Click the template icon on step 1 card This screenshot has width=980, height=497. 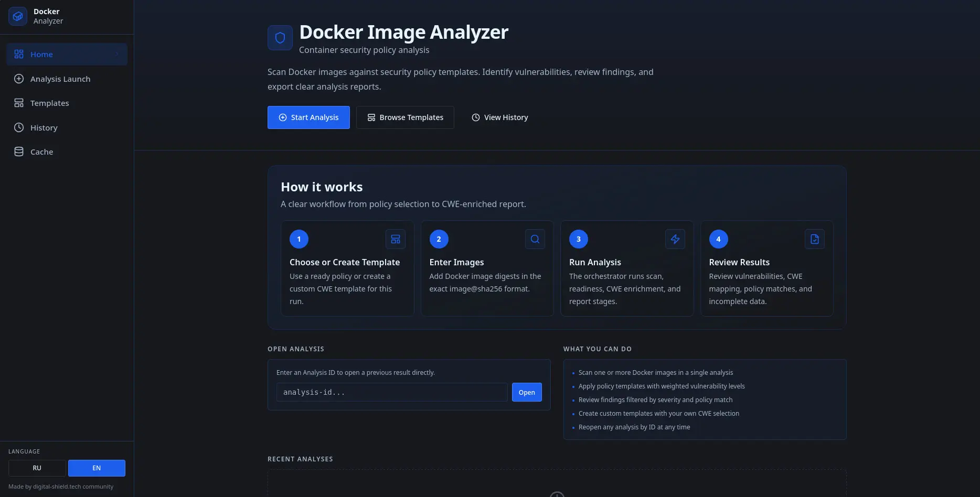point(396,239)
